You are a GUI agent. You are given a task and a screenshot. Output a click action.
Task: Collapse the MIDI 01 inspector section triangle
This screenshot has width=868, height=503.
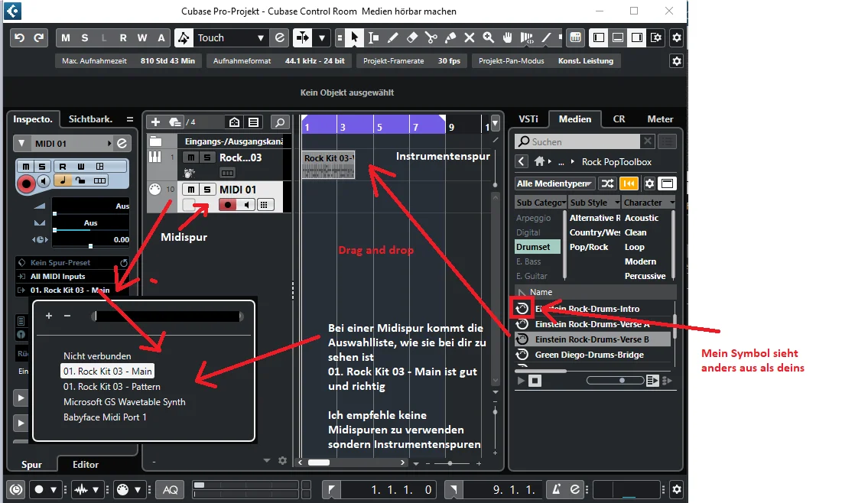[21, 143]
